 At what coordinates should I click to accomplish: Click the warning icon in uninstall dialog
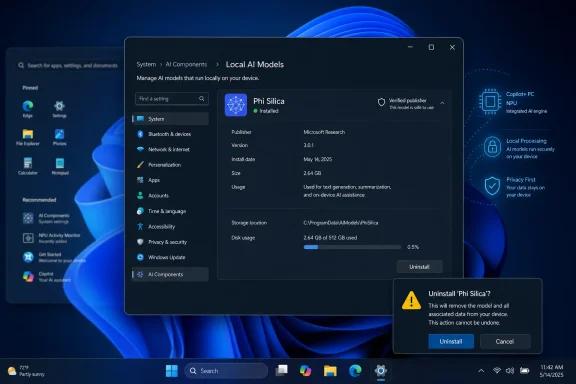point(411,300)
